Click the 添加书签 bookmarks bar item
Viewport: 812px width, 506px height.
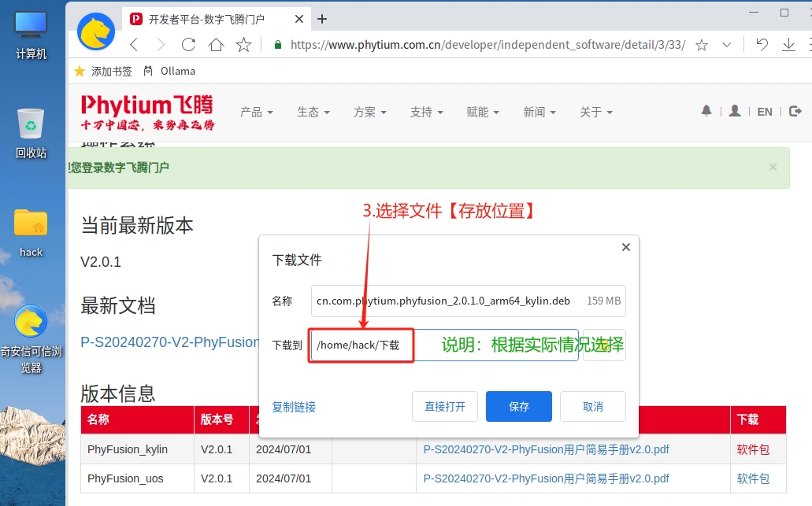tap(103, 72)
